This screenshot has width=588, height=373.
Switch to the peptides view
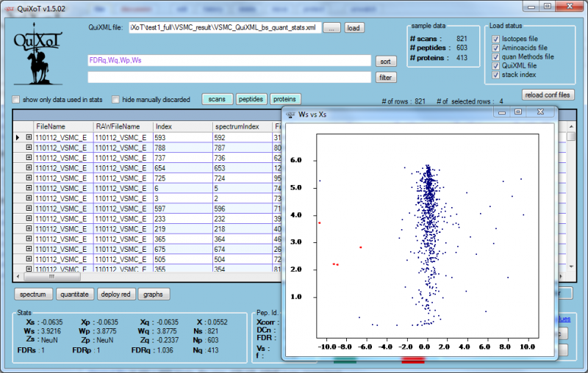pyautogui.click(x=251, y=99)
